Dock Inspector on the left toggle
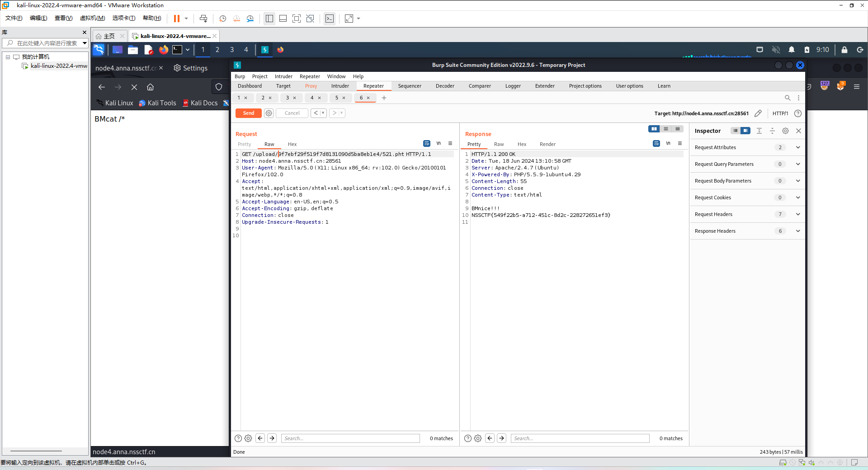The image size is (868, 470). [x=736, y=131]
